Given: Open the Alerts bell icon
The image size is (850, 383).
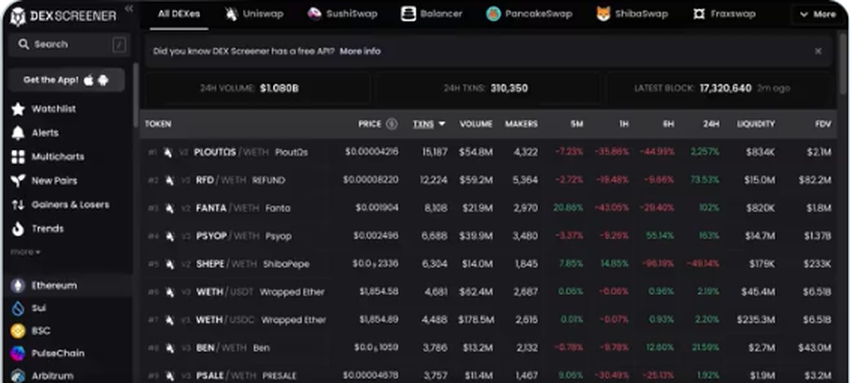Looking at the screenshot, I should tap(18, 133).
